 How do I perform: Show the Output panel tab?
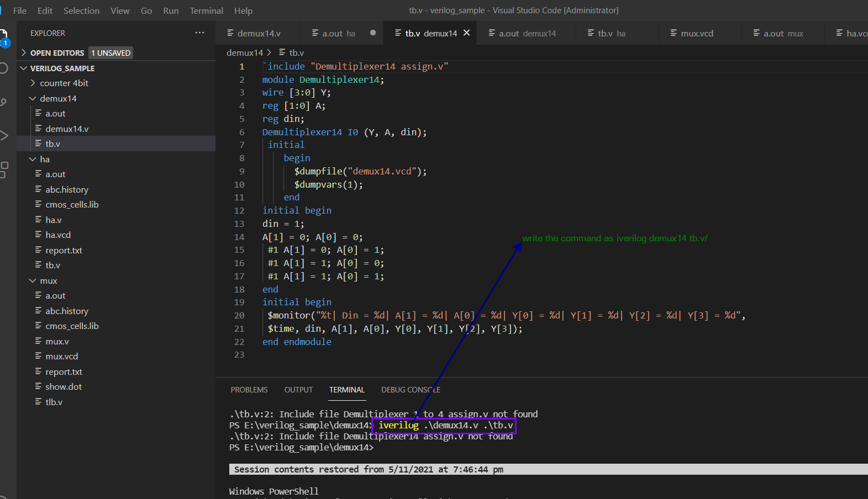point(298,390)
